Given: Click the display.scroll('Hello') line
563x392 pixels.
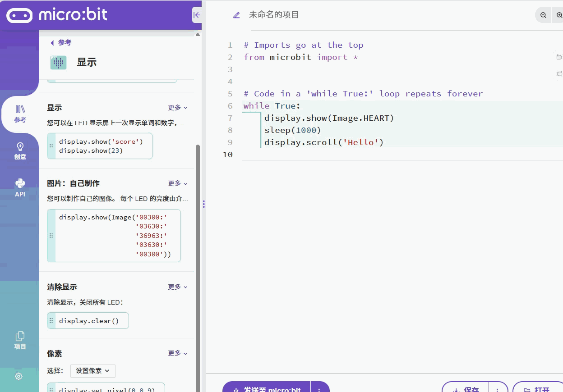Looking at the screenshot, I should pos(324,142).
